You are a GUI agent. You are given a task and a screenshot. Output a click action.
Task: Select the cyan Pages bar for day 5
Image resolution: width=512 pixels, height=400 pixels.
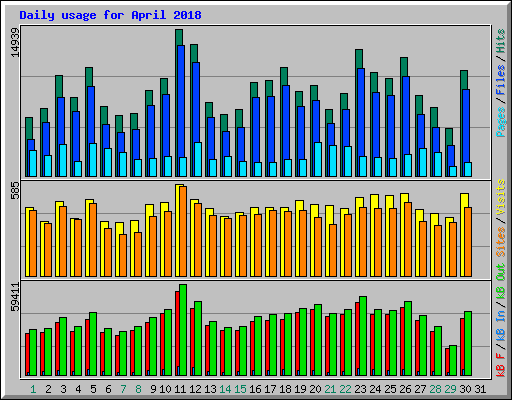click(93, 160)
